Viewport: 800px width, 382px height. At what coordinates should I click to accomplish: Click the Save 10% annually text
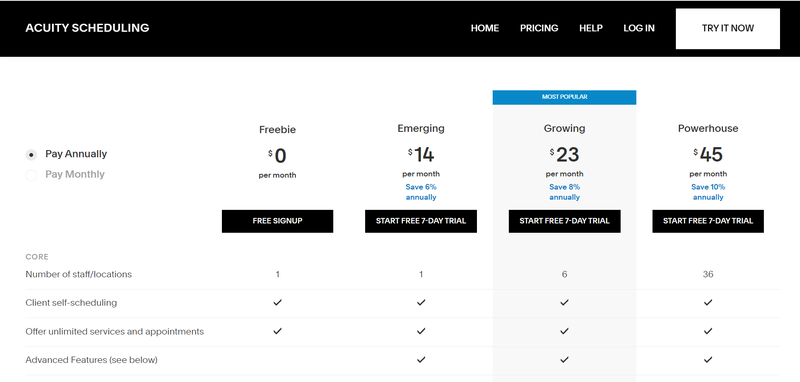[x=708, y=192]
